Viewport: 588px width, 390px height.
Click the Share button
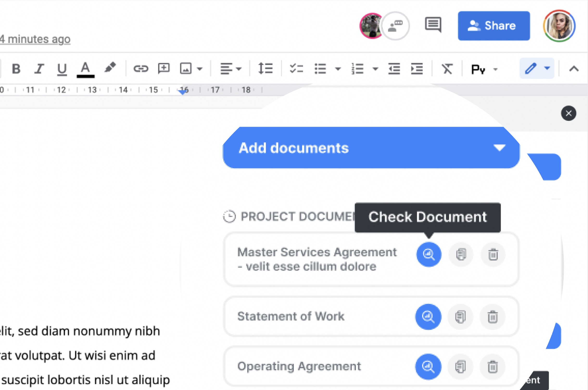pyautogui.click(x=494, y=26)
